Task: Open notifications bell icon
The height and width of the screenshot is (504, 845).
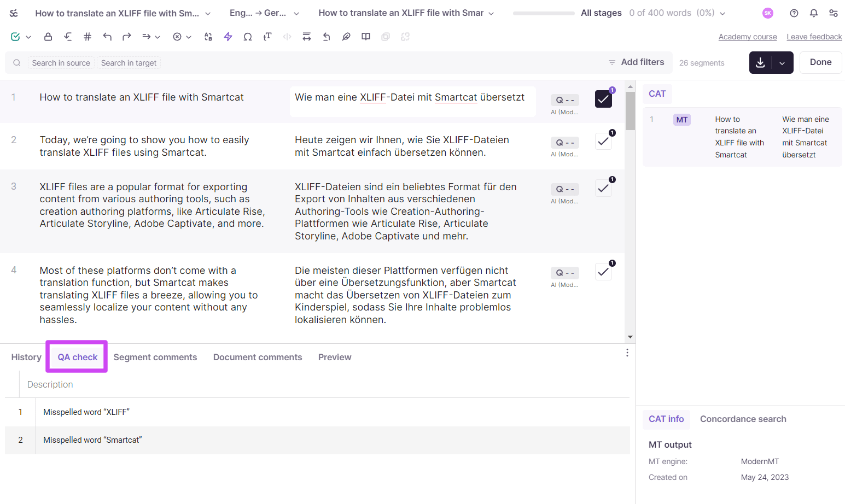Action: click(x=814, y=13)
